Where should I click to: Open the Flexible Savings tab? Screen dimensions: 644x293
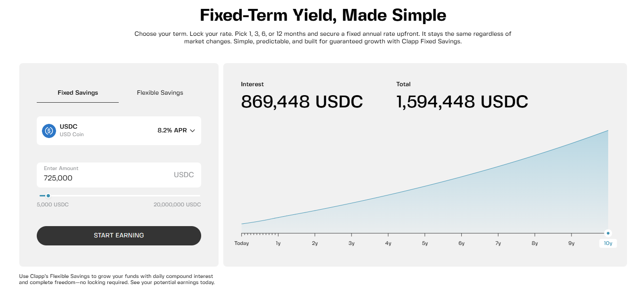(160, 93)
